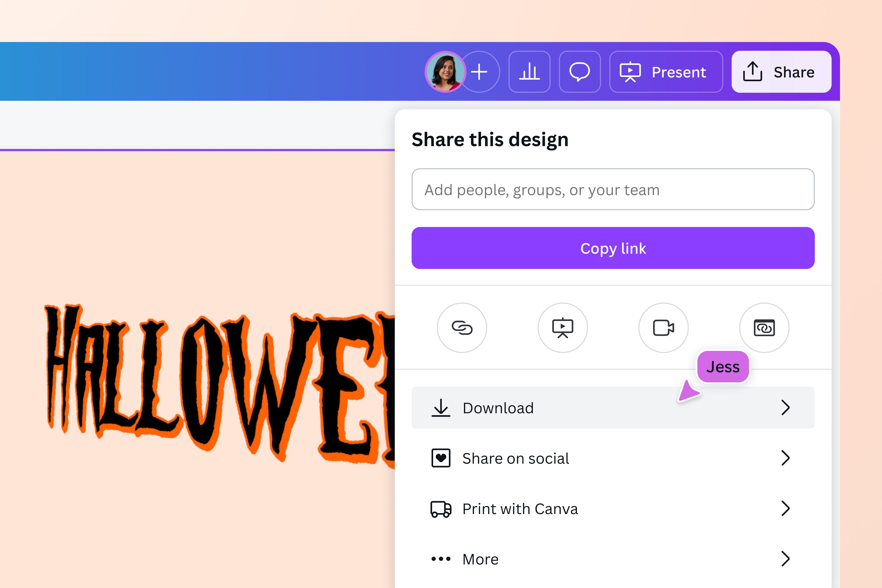Click the heart icon next to Share on social
This screenshot has width=882, height=588.
point(441,458)
